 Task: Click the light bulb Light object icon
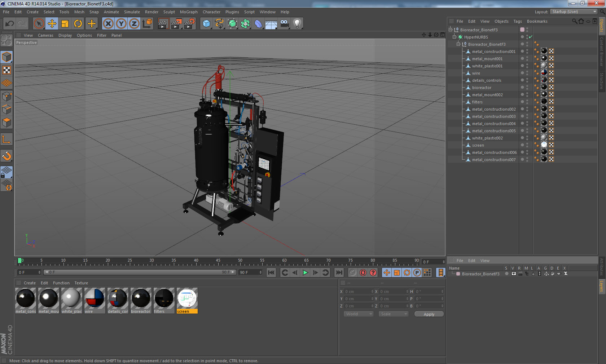[297, 24]
